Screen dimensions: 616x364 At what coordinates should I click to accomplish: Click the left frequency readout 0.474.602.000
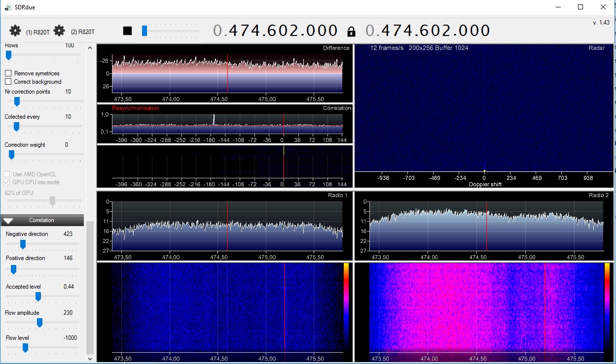tap(276, 31)
